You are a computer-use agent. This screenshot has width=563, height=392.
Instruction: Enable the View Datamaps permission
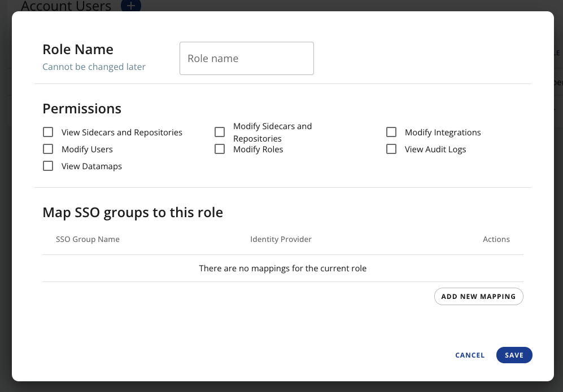click(x=48, y=165)
